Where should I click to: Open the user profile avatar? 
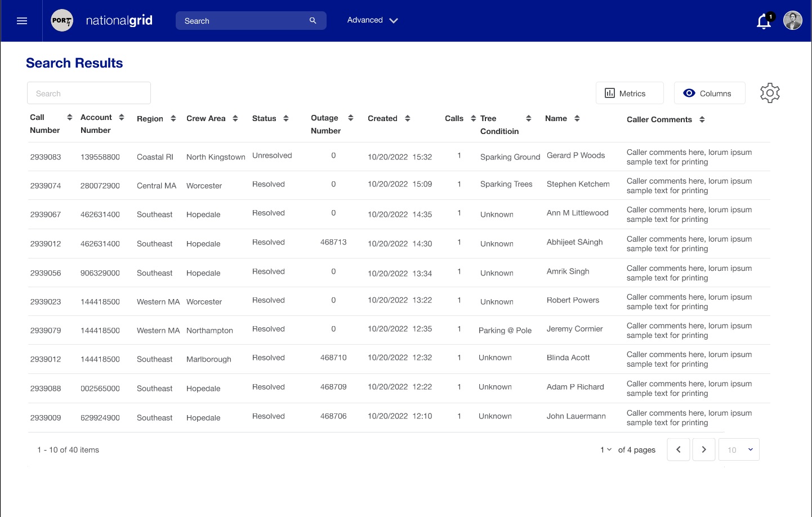tap(792, 20)
